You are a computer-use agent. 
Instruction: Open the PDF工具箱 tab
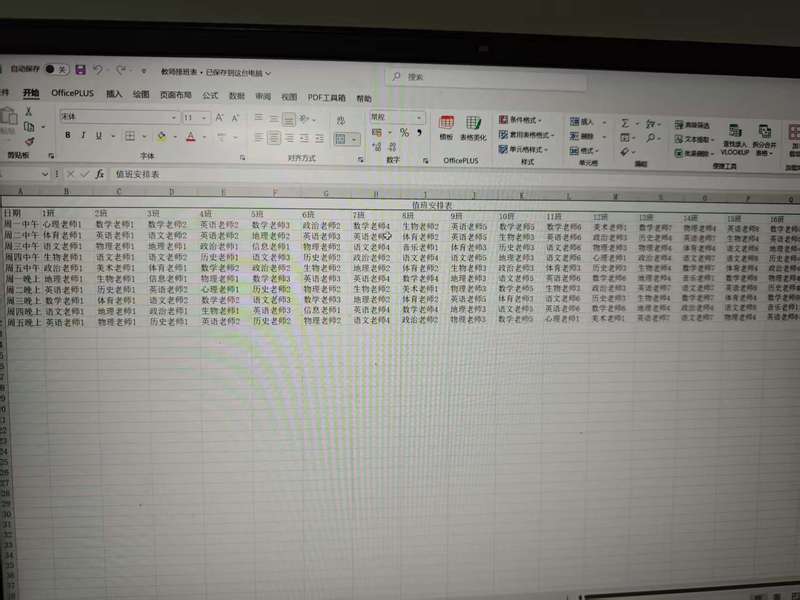tap(327, 97)
